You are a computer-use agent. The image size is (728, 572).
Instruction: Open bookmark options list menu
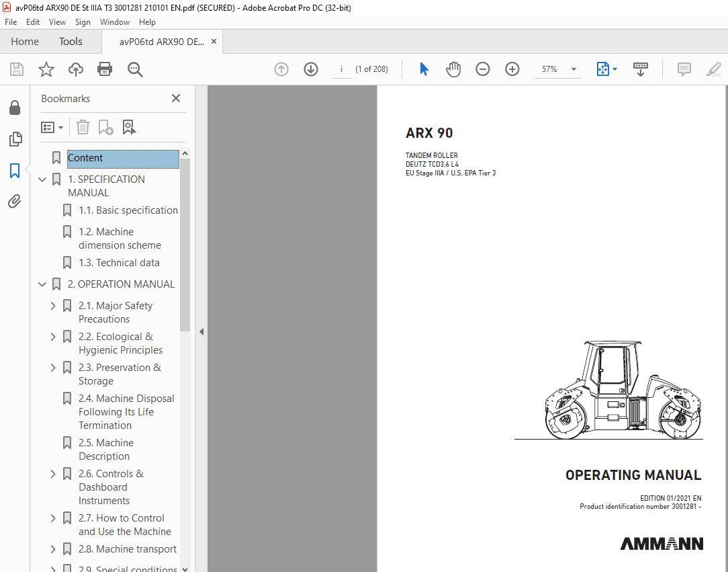(52, 127)
